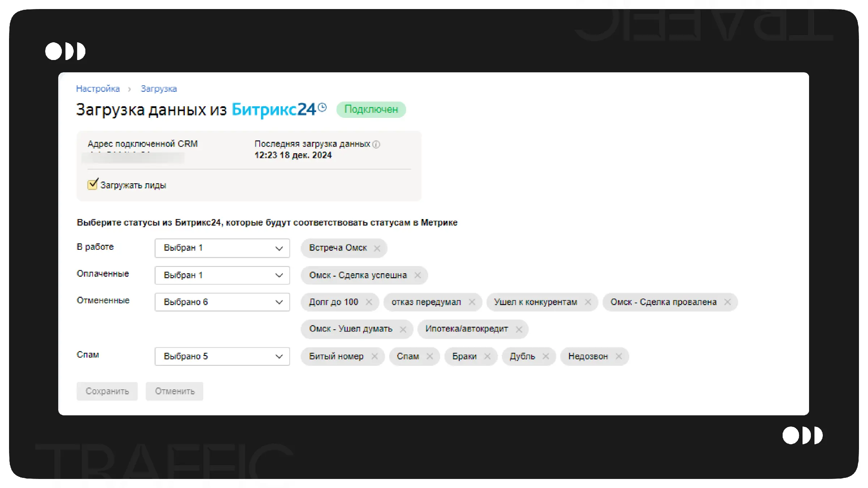Expand the 'Спам' status dropdown

pyautogui.click(x=222, y=356)
